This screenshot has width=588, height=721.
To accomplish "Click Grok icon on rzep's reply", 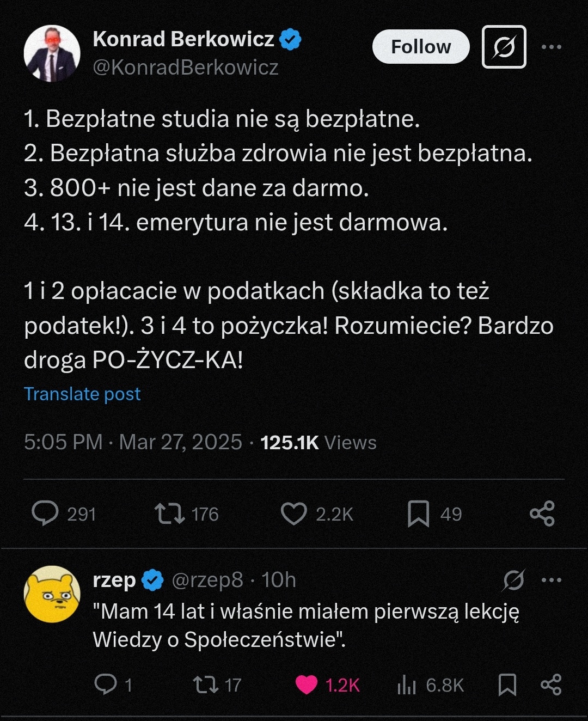I will [x=513, y=581].
